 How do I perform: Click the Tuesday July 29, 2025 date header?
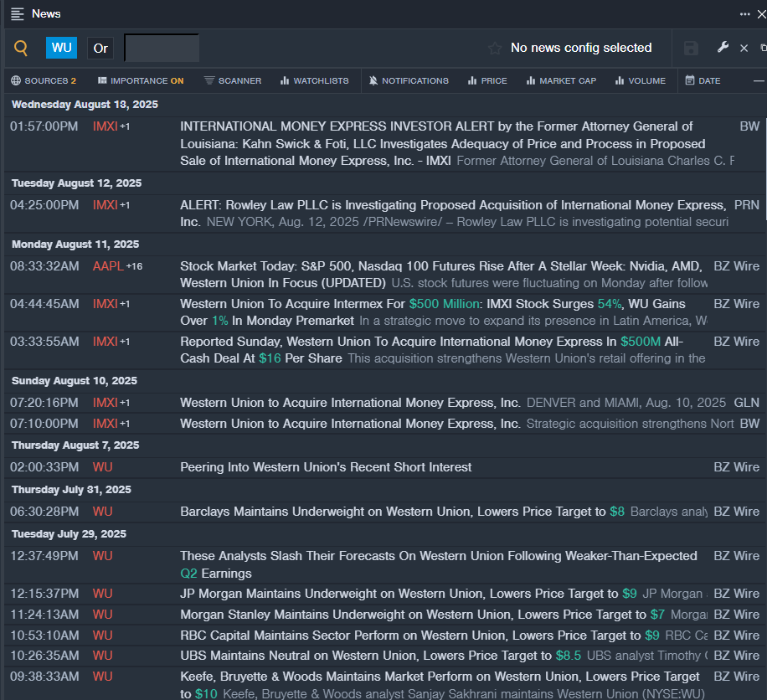69,533
